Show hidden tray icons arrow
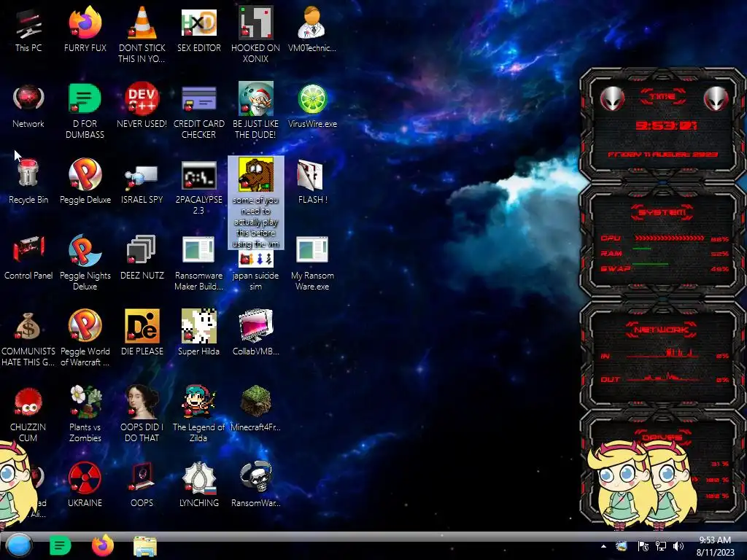 (x=603, y=546)
